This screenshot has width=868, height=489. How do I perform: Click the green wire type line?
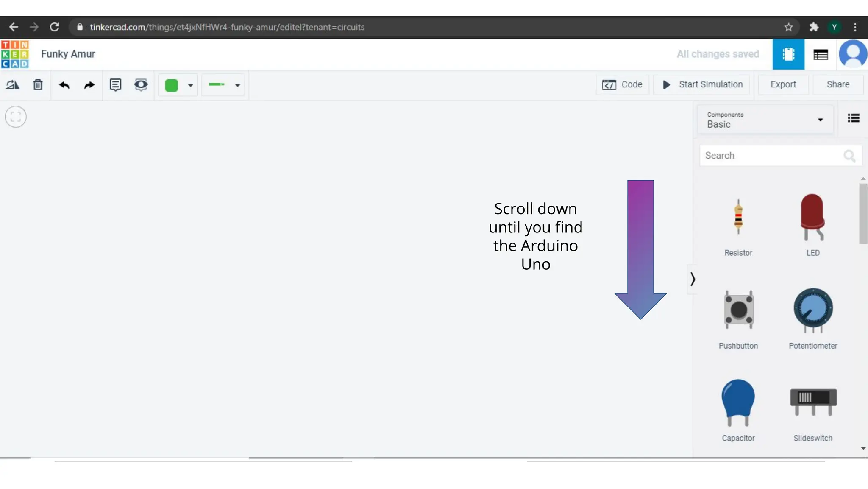(x=217, y=84)
